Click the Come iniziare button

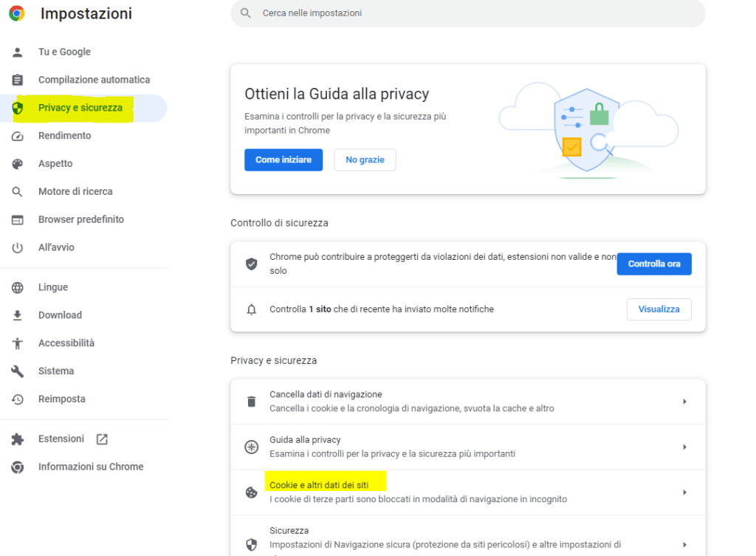283,160
